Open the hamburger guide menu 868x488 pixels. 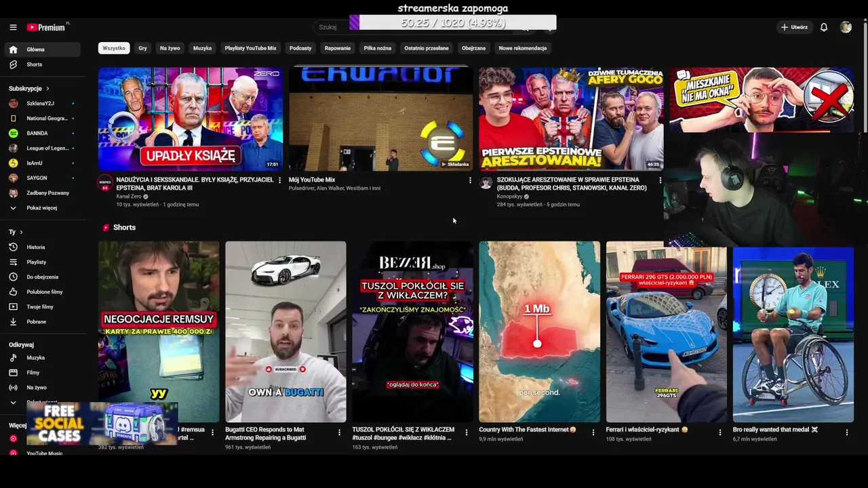point(13,27)
